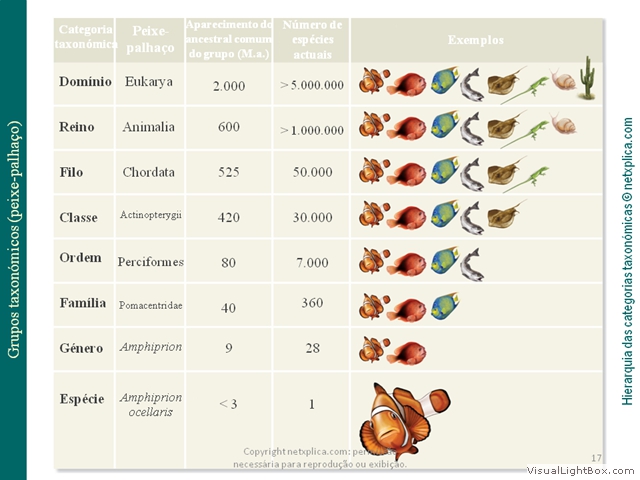
Task: Click the Peixe-palhaço column header
Action: (150, 39)
